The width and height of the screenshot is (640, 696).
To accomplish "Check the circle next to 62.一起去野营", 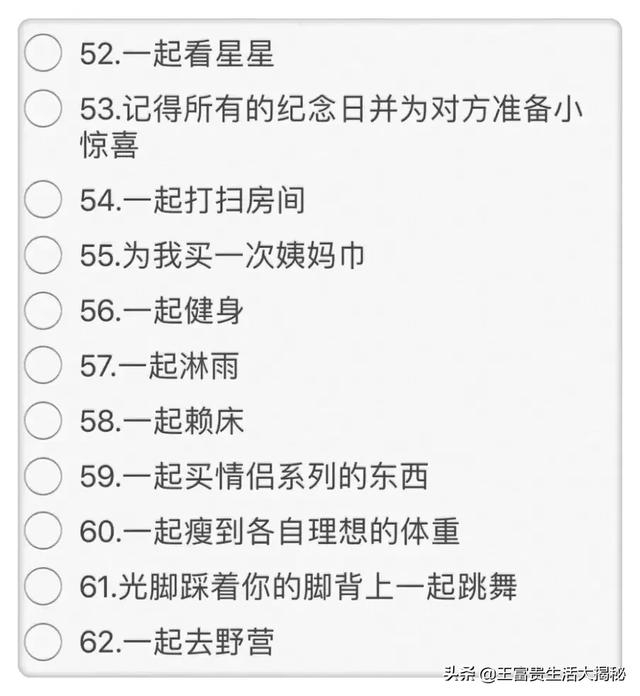I will click(x=43, y=641).
